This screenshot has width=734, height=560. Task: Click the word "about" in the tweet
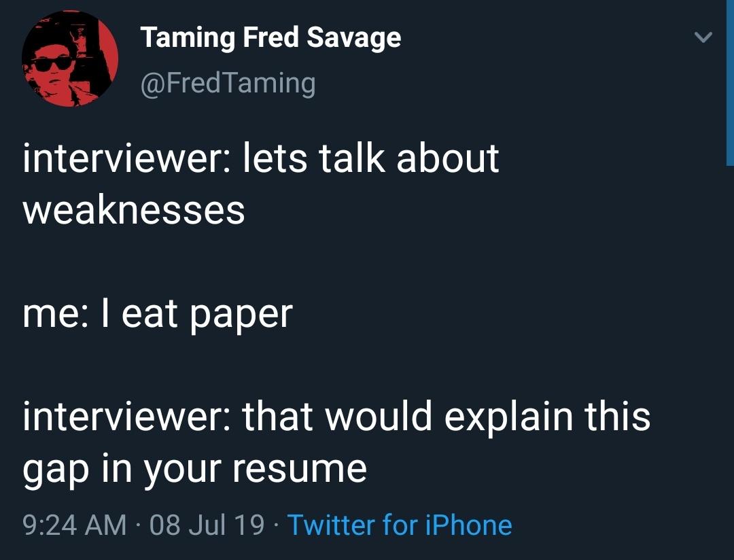tap(448, 158)
